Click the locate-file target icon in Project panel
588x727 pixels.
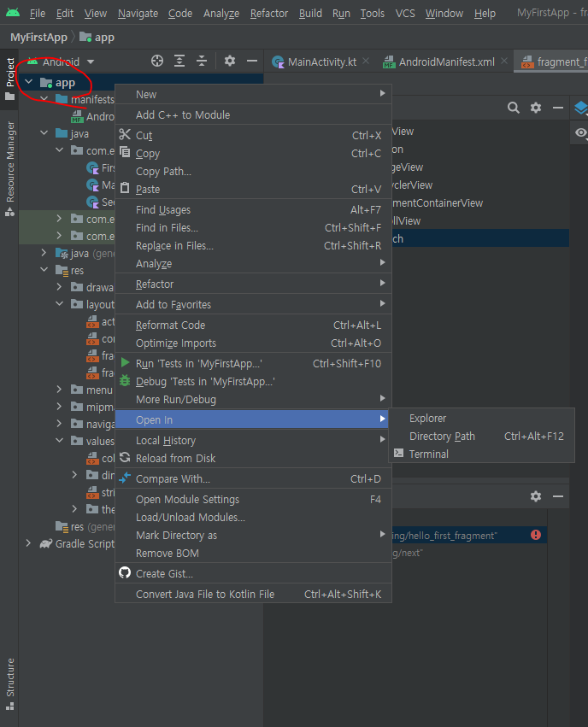tap(157, 61)
